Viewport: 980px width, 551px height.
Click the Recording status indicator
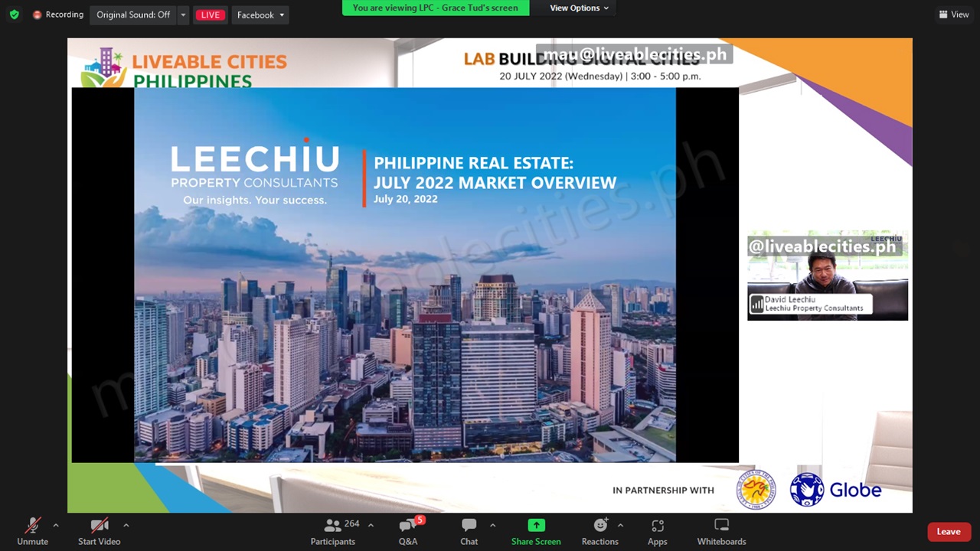coord(58,15)
